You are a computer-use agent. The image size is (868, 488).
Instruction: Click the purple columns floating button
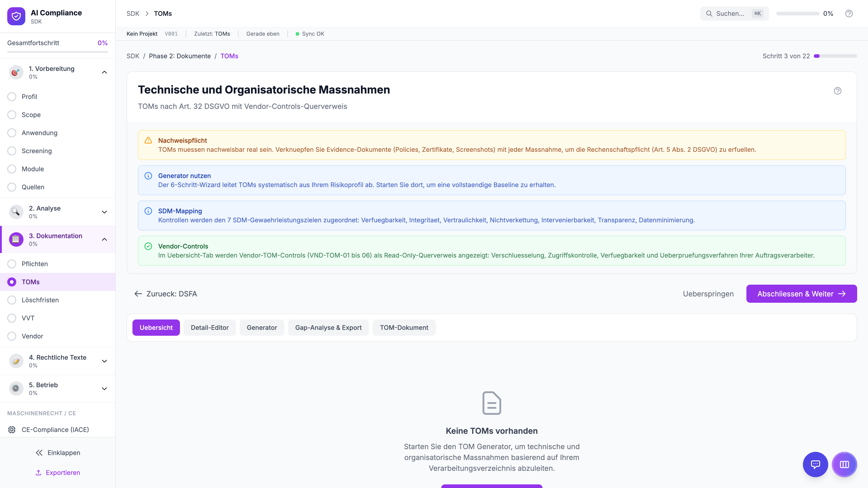[844, 465]
